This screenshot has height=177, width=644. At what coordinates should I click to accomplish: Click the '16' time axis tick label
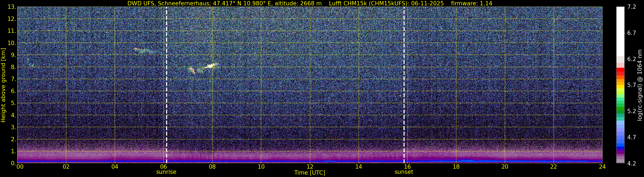coord(407,167)
